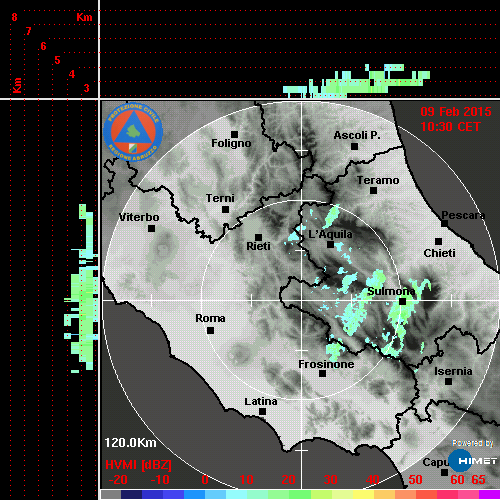This screenshot has height=500, width=500.
Task: Click the L'Aquila city marker square
Action: click(330, 245)
